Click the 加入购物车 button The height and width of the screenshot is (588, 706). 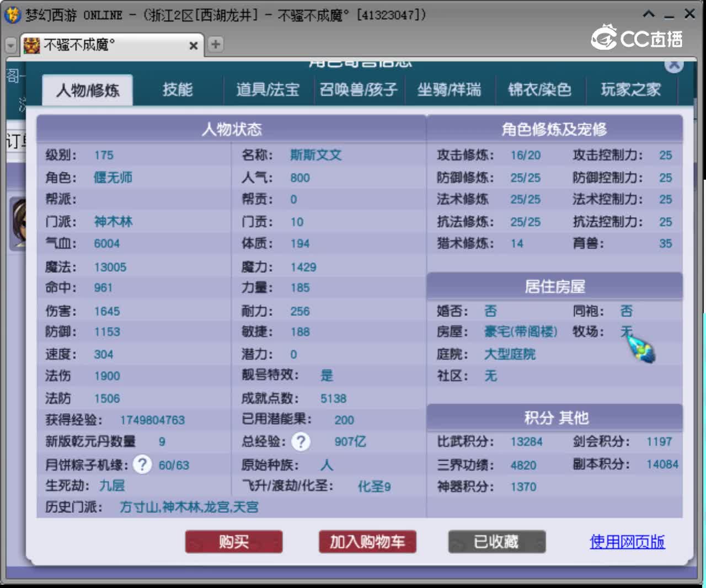367,542
